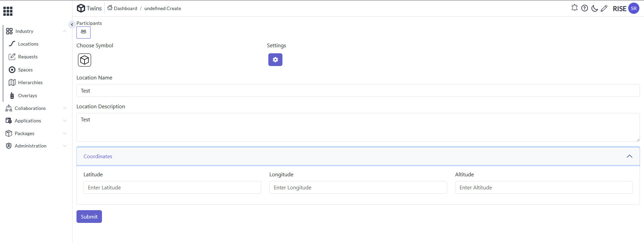Click the Twins cube logo

tap(81, 8)
